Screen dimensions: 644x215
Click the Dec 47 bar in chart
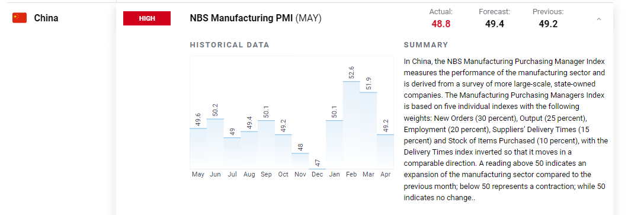317,169
